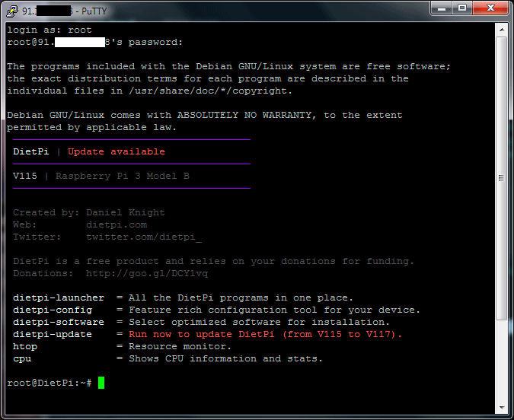Click the 'htop' command name
Viewport: 514px width, 420px height.
tap(25, 347)
